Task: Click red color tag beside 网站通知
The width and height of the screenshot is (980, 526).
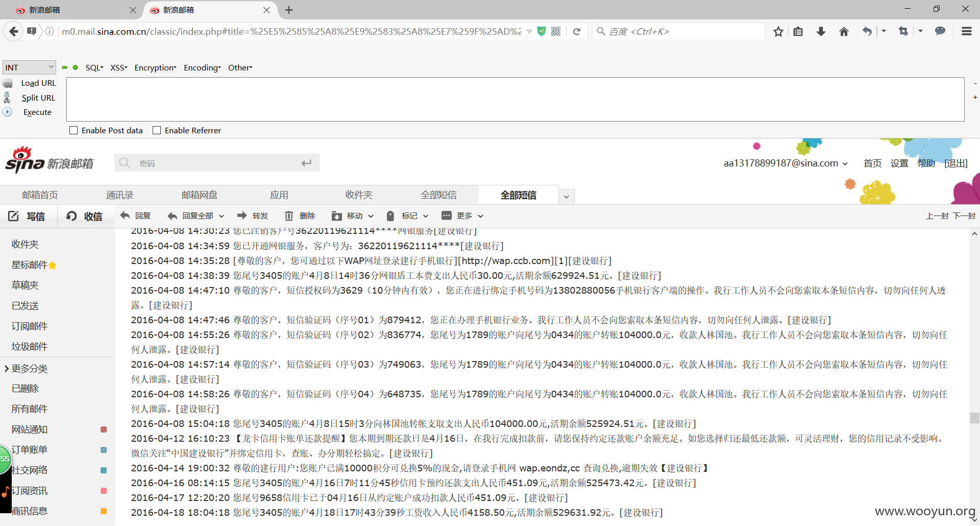Action: tap(104, 429)
